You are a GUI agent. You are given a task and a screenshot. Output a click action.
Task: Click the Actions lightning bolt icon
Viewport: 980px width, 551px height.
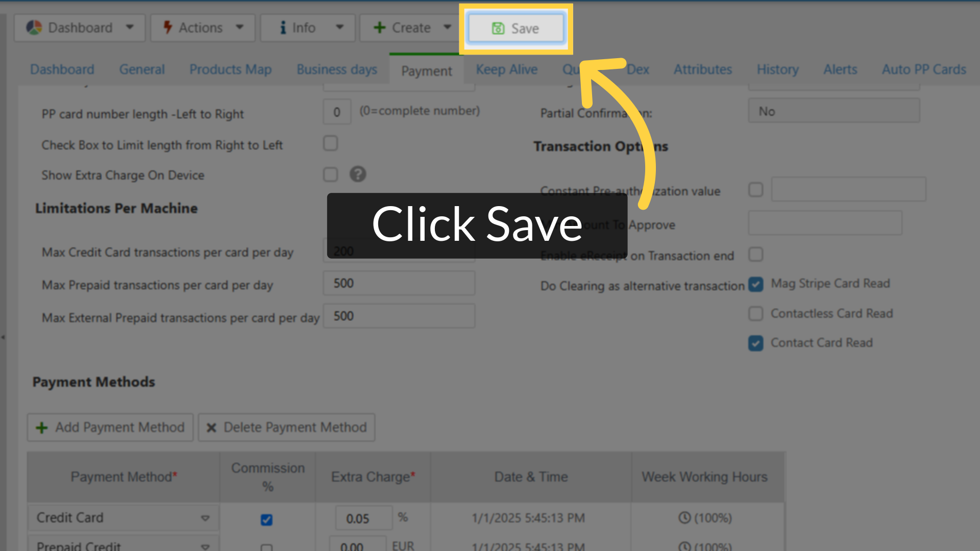click(x=167, y=28)
